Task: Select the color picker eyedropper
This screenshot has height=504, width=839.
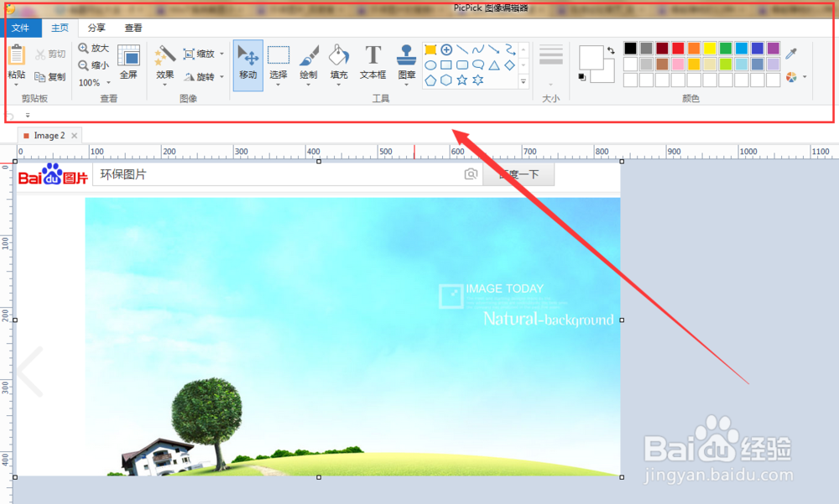Action: coord(791,53)
